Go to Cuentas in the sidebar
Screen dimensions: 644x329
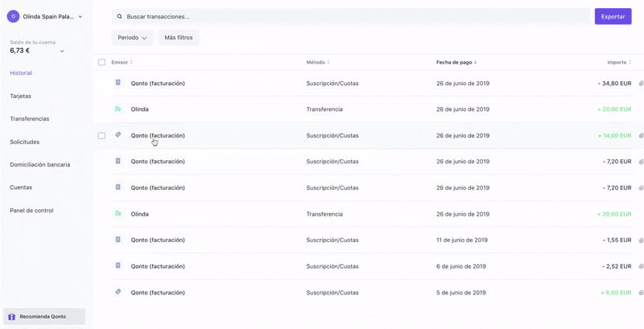click(x=21, y=187)
